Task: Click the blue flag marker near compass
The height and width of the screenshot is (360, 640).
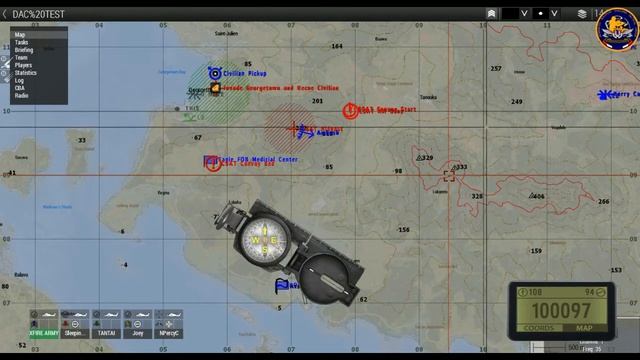Action: coord(281,285)
